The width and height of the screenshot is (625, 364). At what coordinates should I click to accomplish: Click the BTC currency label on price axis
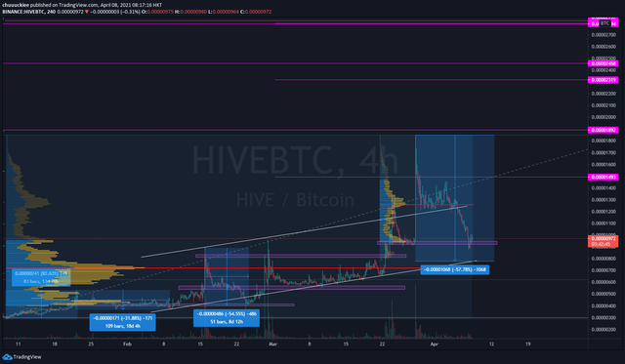tap(605, 23)
